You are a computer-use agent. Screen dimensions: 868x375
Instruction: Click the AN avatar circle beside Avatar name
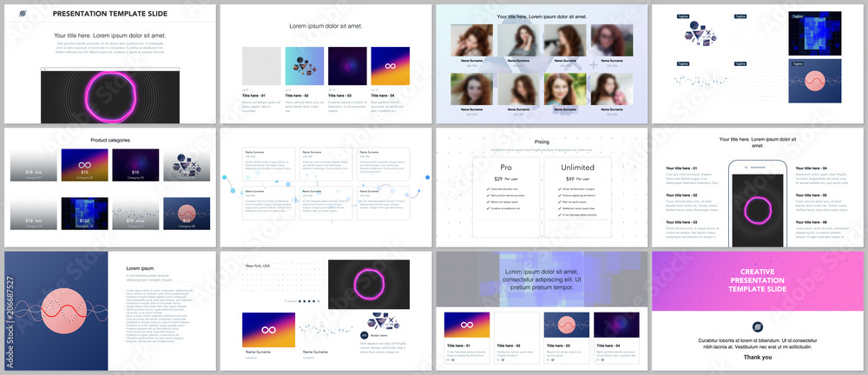(x=364, y=336)
